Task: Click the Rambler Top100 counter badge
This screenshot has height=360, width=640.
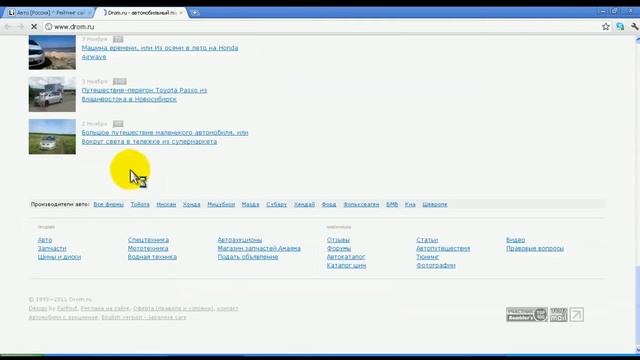Action: point(527,315)
